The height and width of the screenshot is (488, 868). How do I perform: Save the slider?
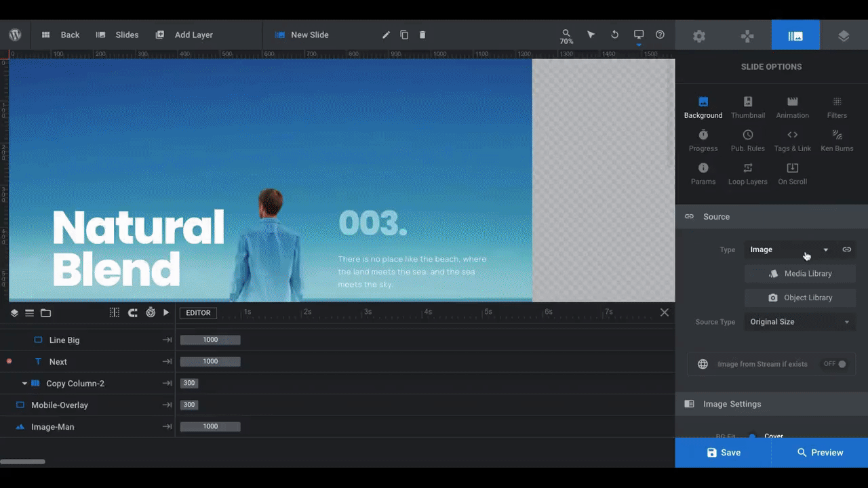[x=723, y=453]
